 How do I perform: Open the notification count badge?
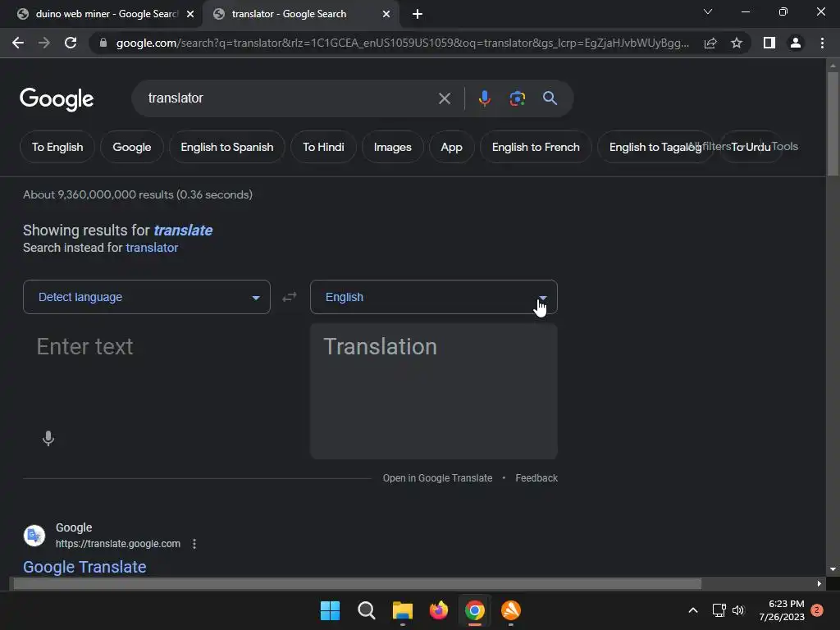click(817, 610)
